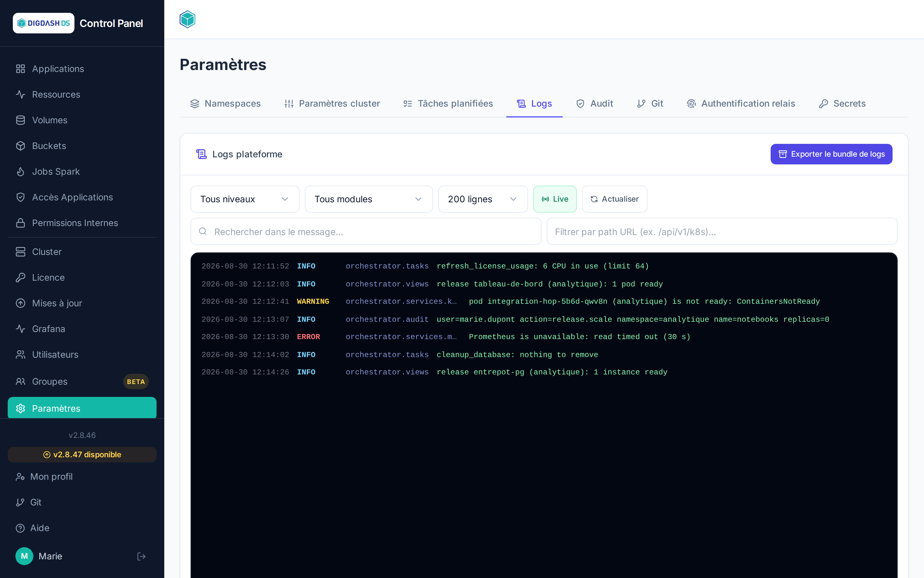Open the 200 lignes dropdown
This screenshot has width=924, height=578.
[483, 199]
